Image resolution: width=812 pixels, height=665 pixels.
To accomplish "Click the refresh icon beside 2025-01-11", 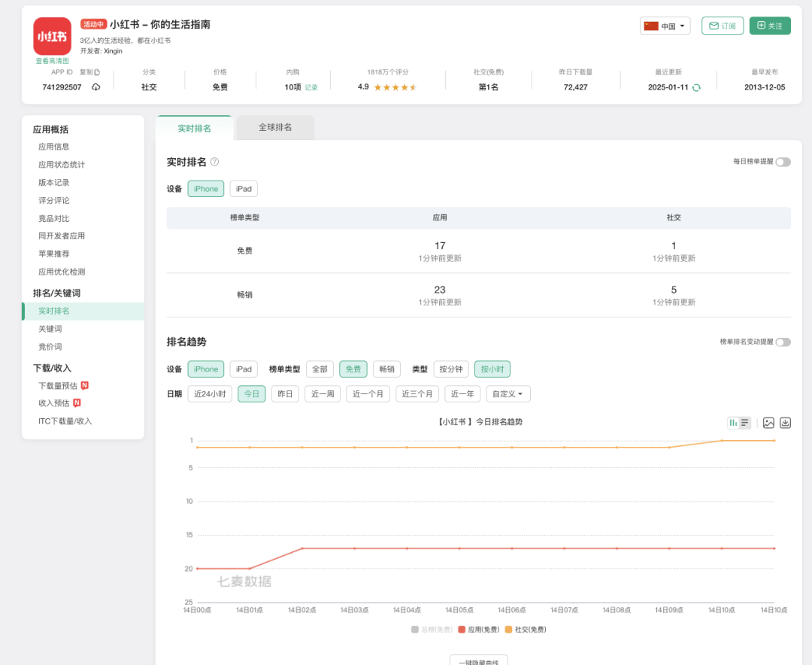I will [696, 87].
